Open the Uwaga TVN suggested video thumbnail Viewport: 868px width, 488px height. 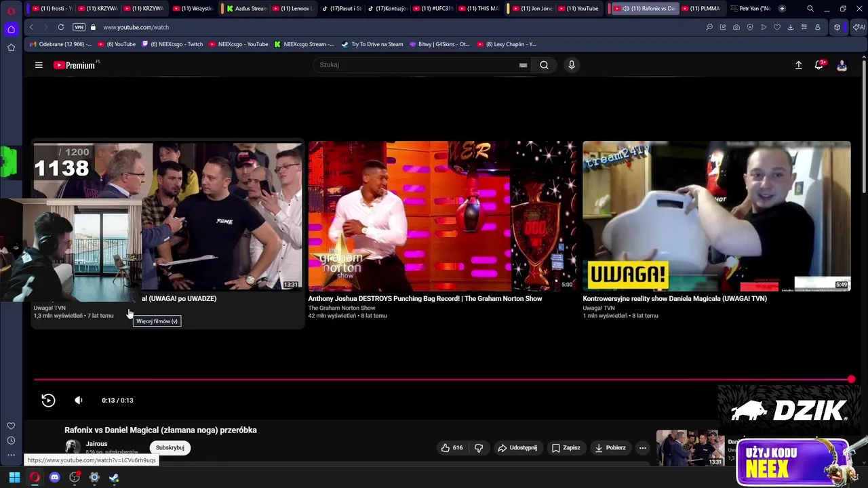pyautogui.click(x=167, y=216)
